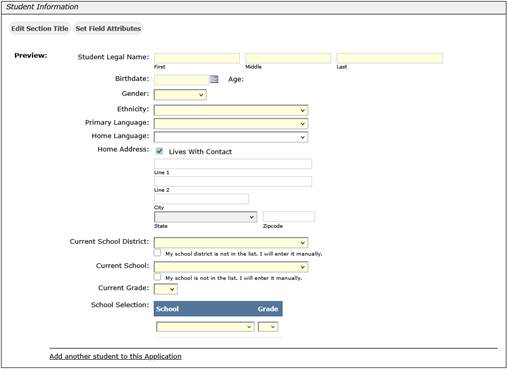This screenshot has width=508, height=369.
Task: Focus the Middle name input field
Action: (288, 58)
